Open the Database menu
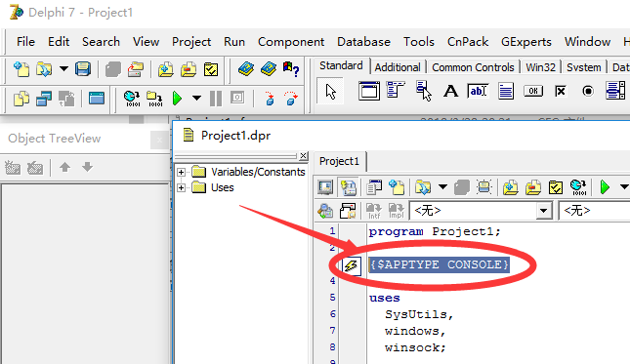 pos(363,42)
